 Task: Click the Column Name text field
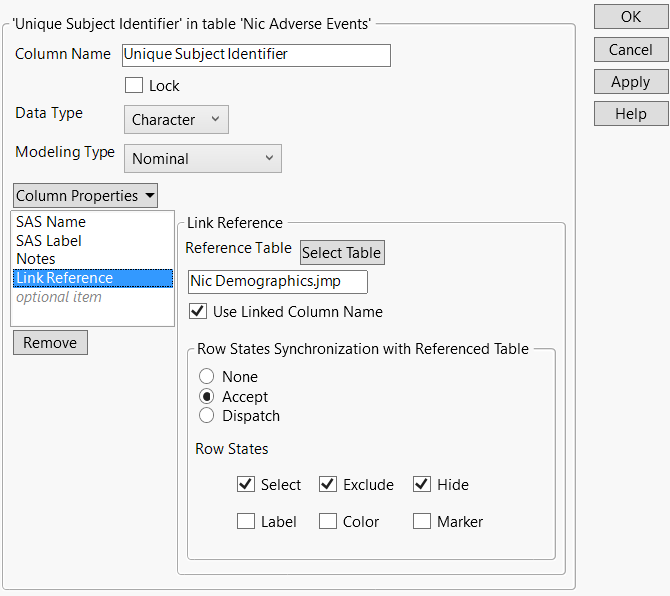click(255, 55)
